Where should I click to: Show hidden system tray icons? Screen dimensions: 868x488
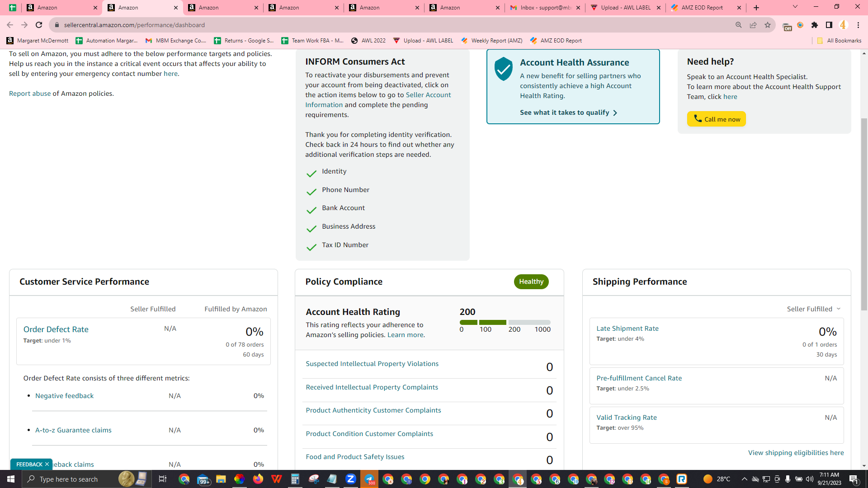[x=744, y=479]
